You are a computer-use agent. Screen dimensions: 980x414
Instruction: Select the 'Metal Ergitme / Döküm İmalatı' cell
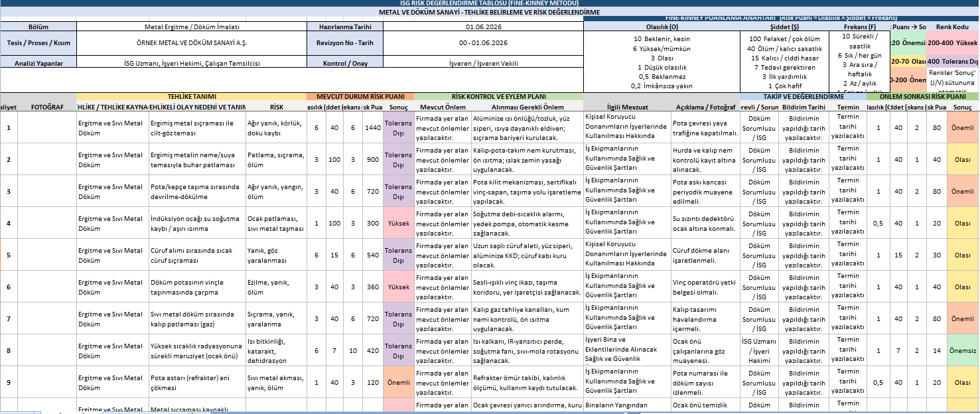tap(192, 27)
